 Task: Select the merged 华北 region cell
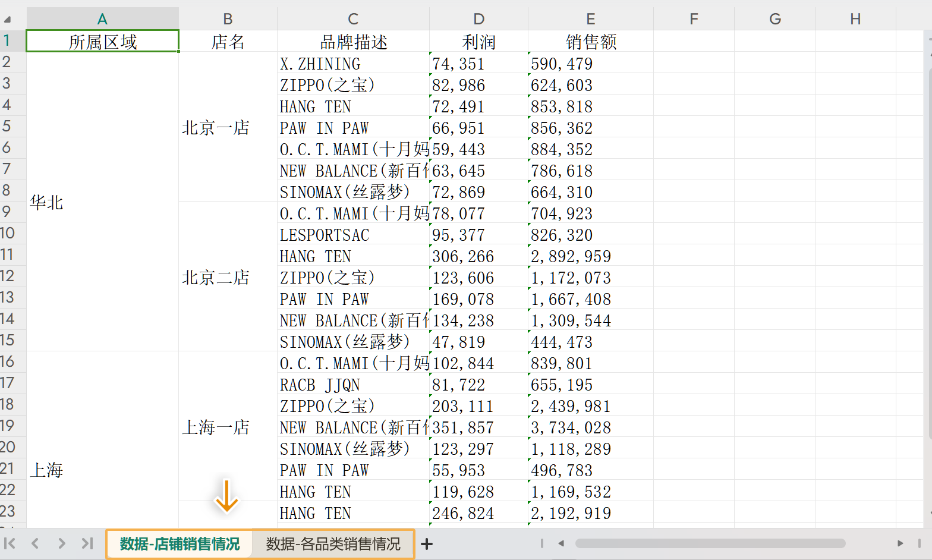(102, 202)
